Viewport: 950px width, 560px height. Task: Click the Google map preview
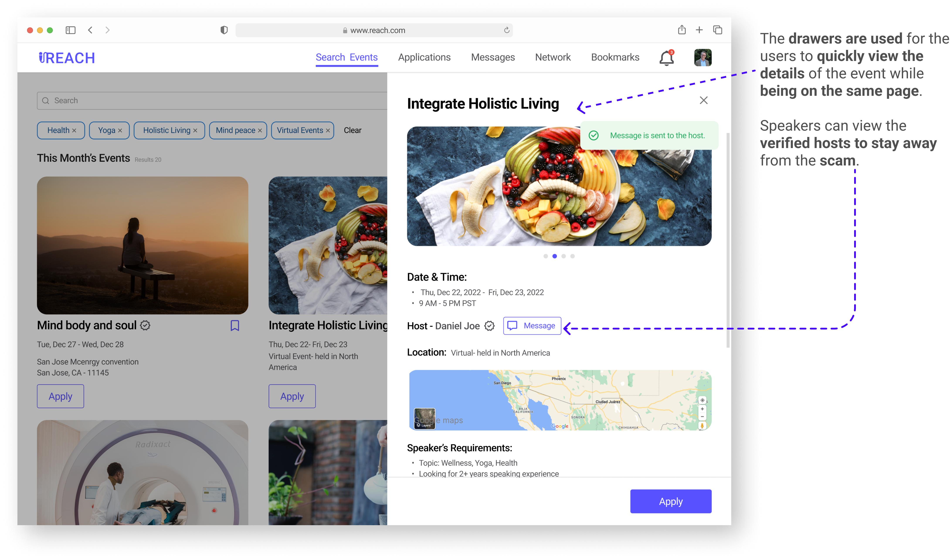click(x=560, y=400)
